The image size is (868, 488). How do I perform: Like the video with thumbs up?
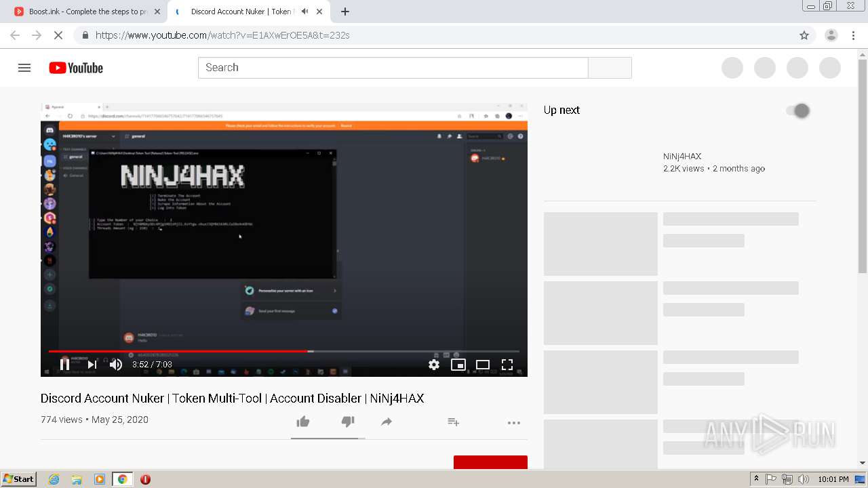[303, 422]
